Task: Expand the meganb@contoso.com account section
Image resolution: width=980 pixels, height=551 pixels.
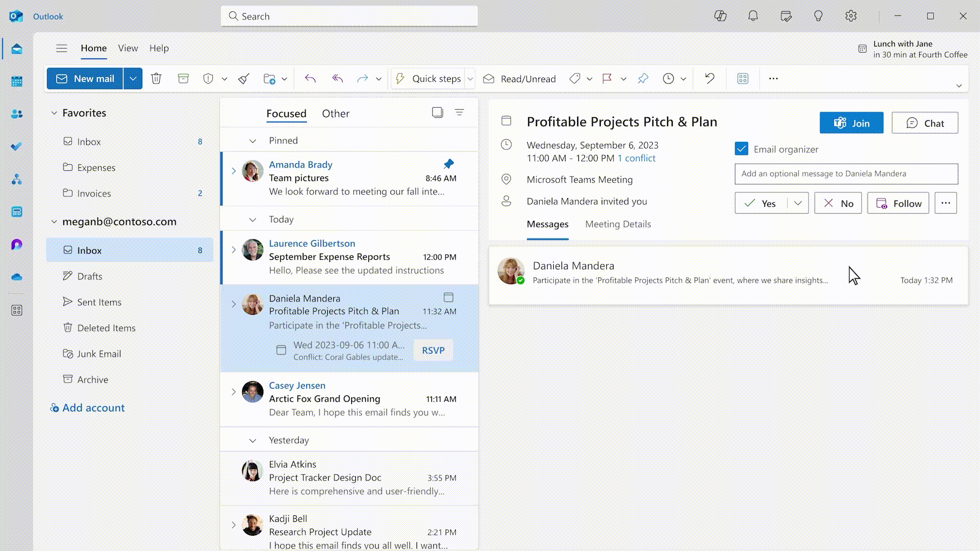Action: 53,221
